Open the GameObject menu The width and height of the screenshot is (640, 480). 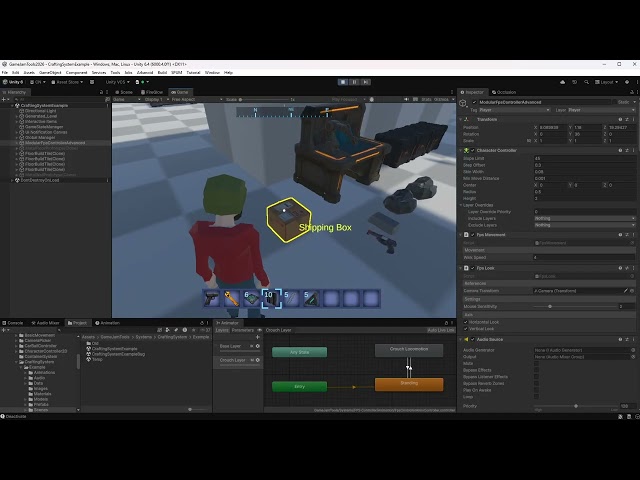coord(50,72)
